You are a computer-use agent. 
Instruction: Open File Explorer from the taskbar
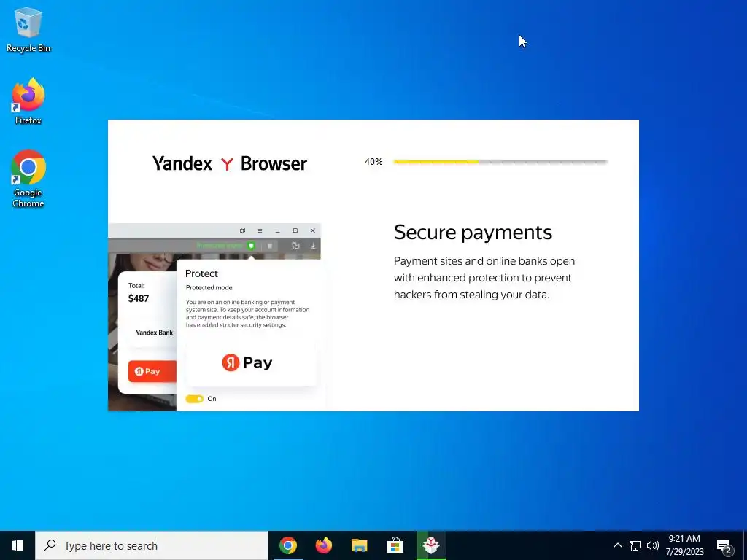point(359,545)
